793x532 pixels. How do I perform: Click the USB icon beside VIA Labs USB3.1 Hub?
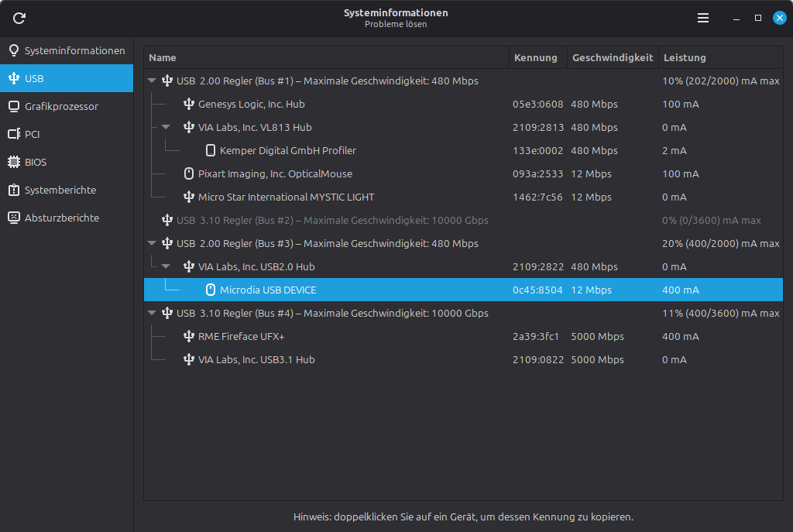189,359
